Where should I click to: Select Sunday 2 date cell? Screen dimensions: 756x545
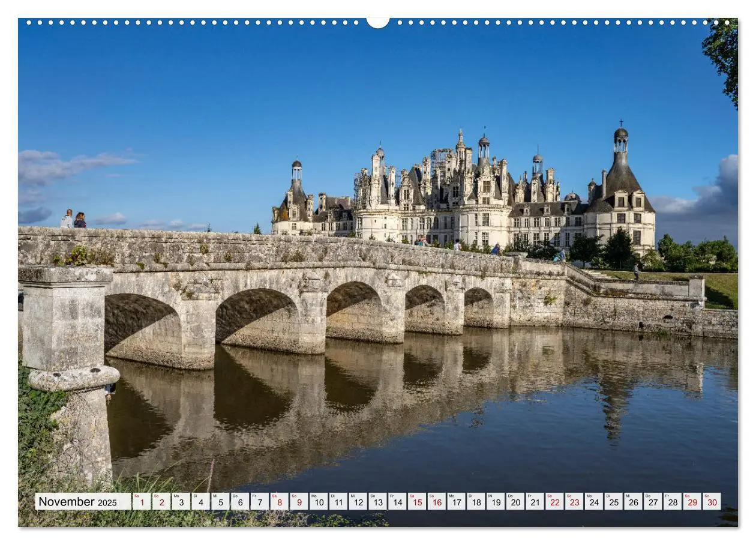click(161, 502)
